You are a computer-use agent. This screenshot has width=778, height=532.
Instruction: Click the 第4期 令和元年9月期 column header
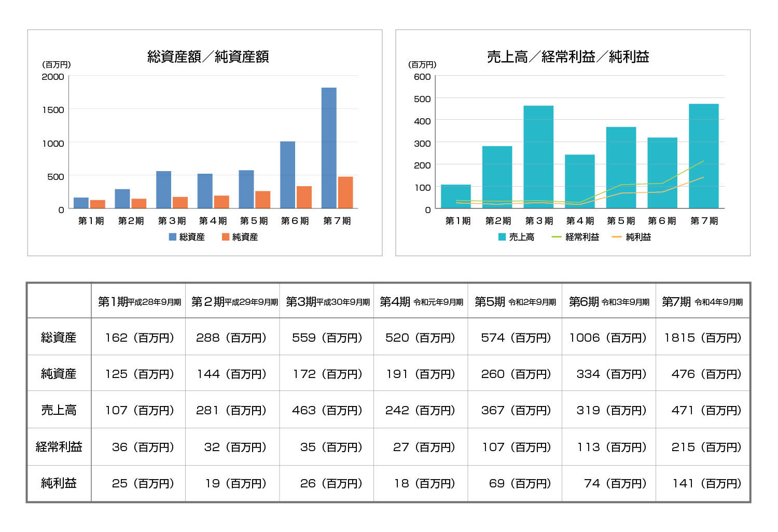(421, 301)
